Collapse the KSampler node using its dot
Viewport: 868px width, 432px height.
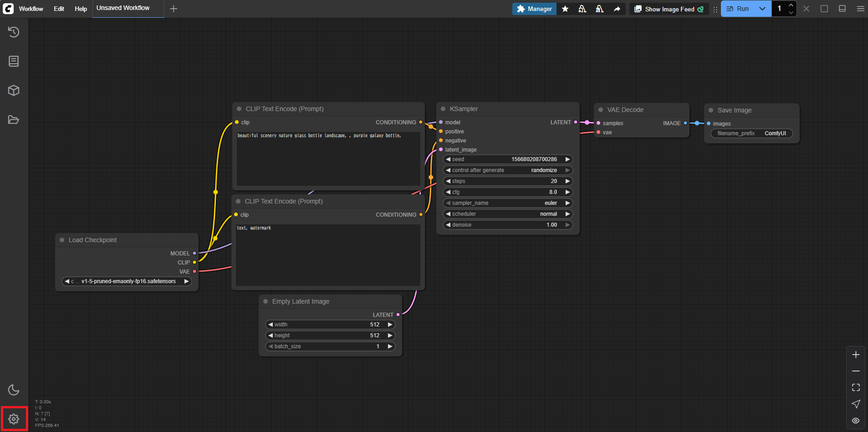coord(443,109)
